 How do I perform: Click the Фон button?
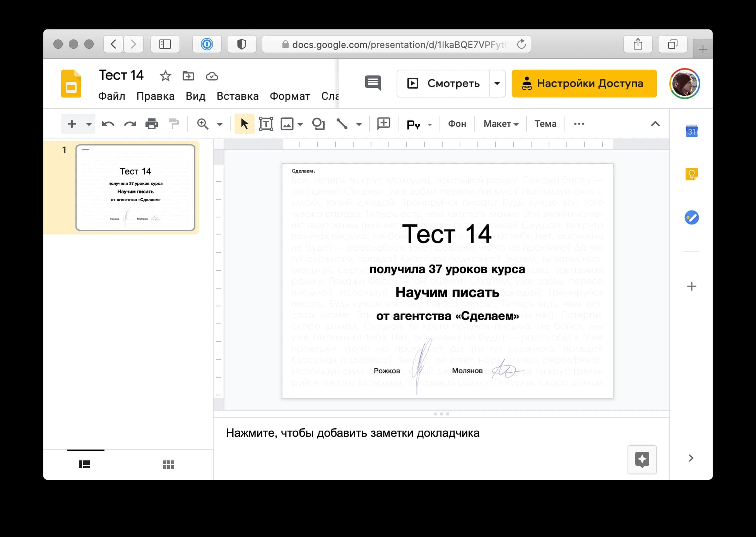(x=457, y=124)
